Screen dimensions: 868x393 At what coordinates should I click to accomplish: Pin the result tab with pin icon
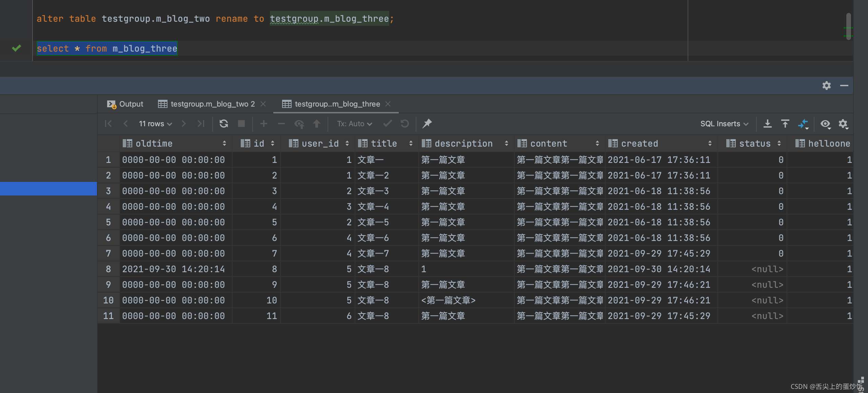click(x=427, y=124)
